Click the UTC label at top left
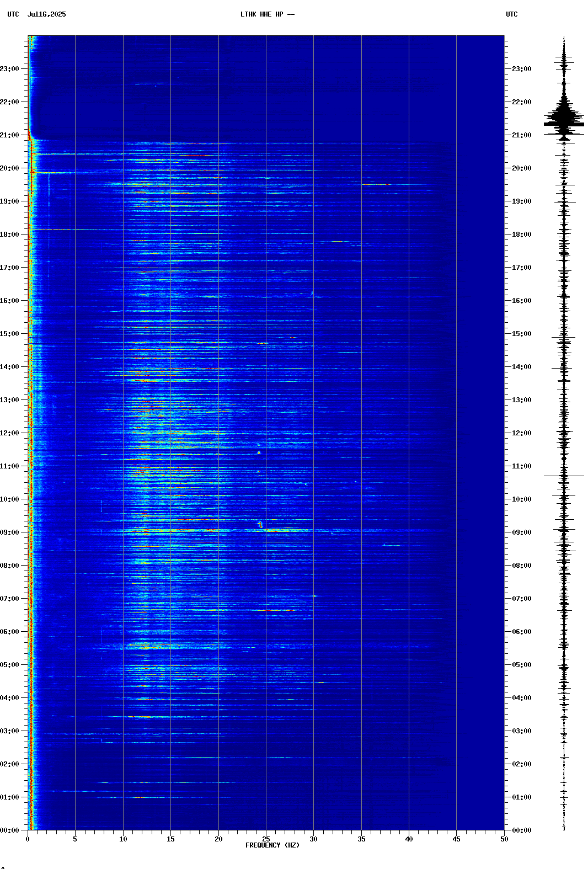The image size is (588, 874). point(13,14)
